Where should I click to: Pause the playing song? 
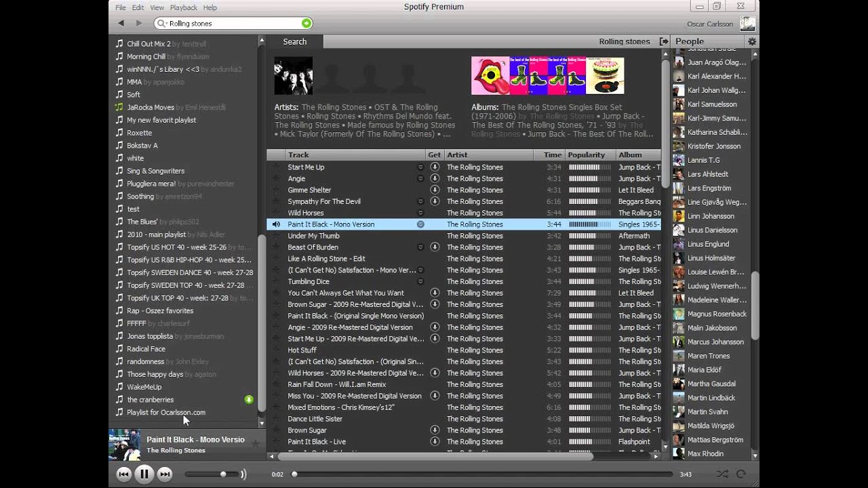[x=144, y=474]
